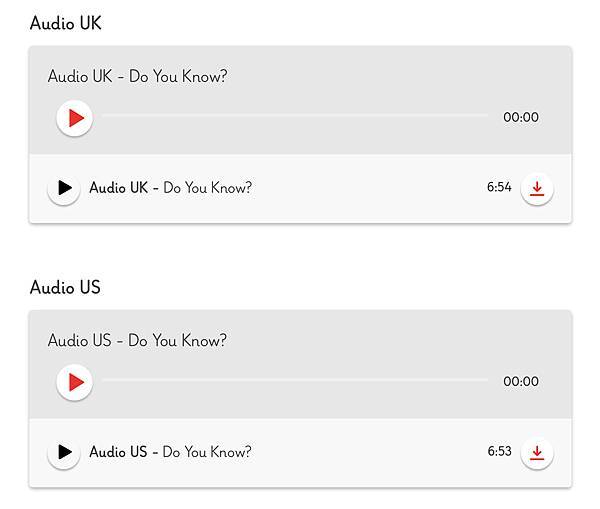600x509 pixels.
Task: Click the now-playing title in Audio US player
Action: click(137, 340)
